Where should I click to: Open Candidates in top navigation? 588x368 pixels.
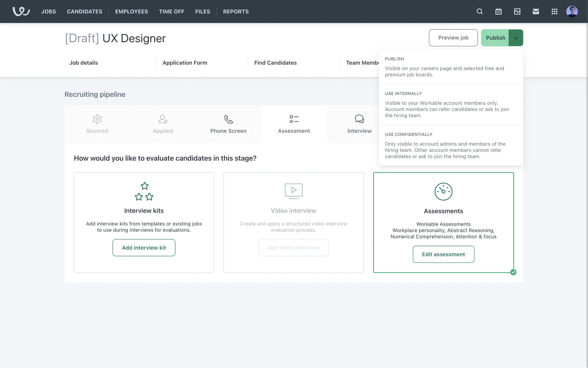coord(85,12)
